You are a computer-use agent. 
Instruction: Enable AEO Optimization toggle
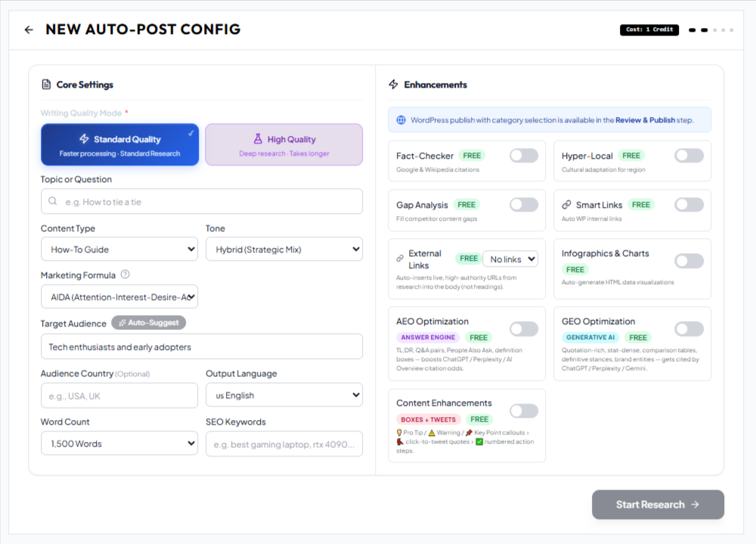click(524, 329)
